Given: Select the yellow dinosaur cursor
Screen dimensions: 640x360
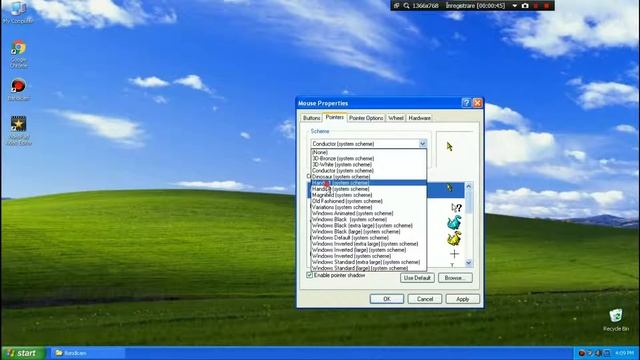Looking at the screenshot, I should (x=454, y=238).
